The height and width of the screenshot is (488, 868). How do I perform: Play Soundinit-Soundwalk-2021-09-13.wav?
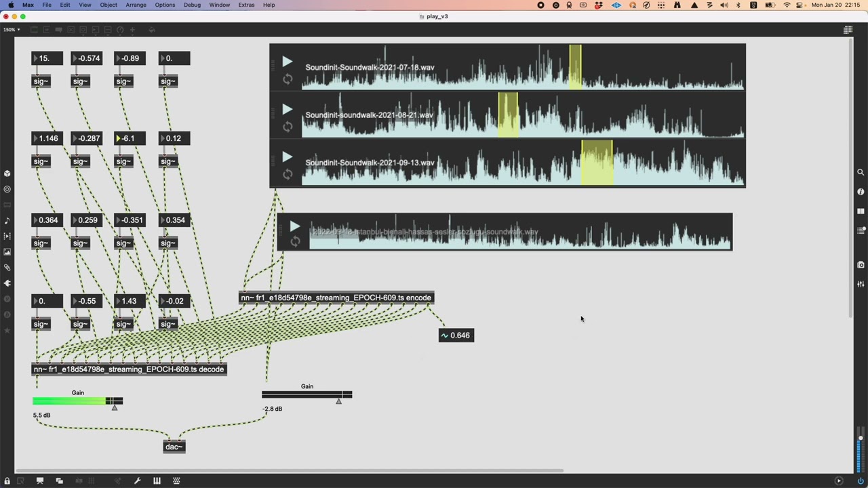tap(287, 157)
